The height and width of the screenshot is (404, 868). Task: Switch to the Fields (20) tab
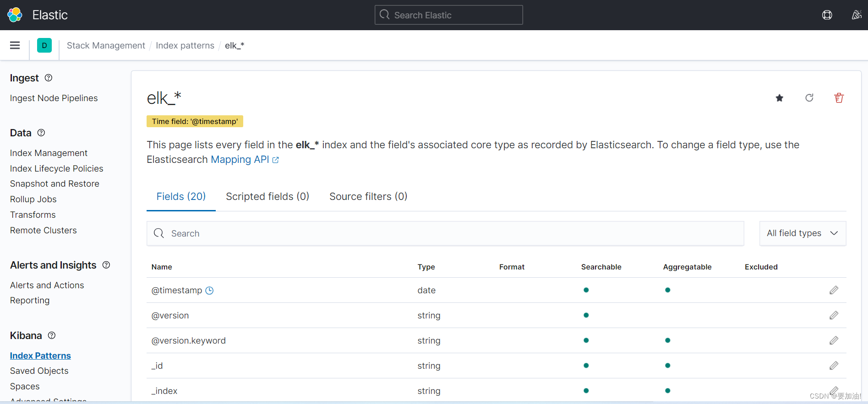tap(181, 196)
